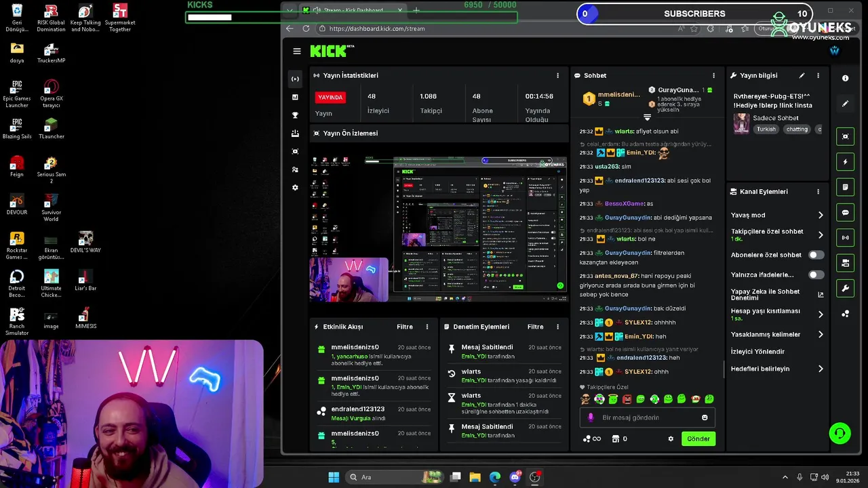The height and width of the screenshot is (488, 868).
Task: Click the points dots right toolbar icon
Action: (845, 314)
